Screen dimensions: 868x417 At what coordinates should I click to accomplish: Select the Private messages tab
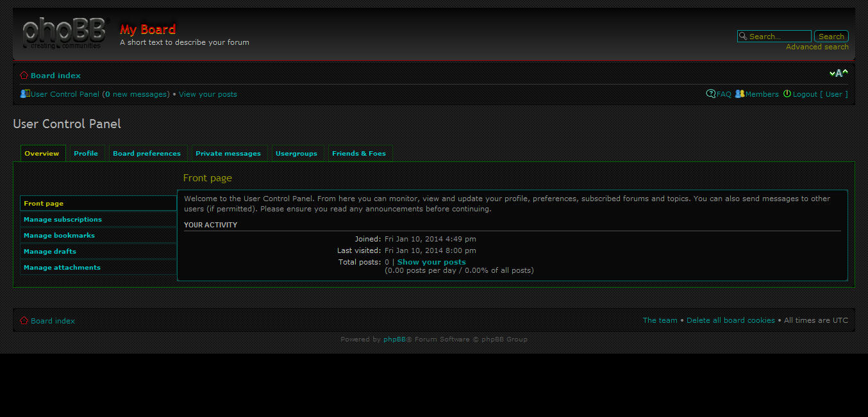[x=228, y=153]
